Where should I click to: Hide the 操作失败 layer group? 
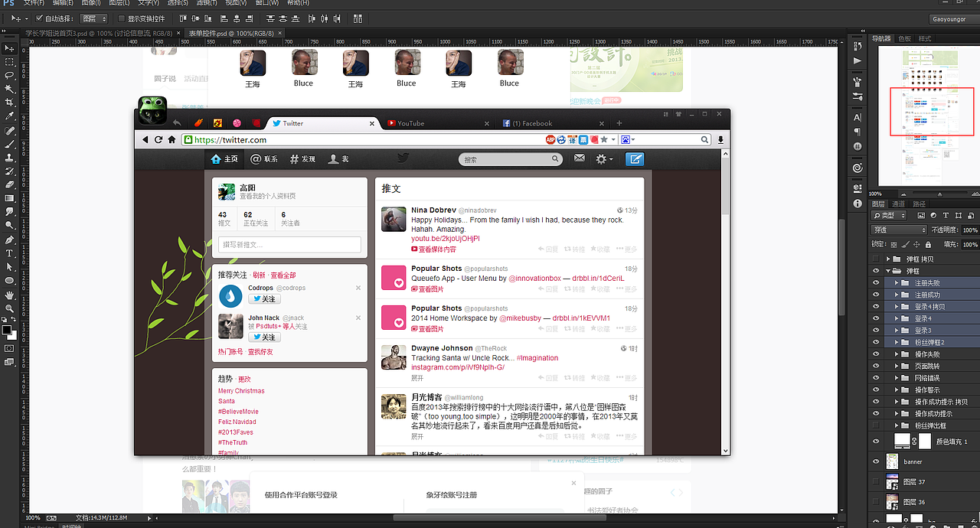[877, 354]
